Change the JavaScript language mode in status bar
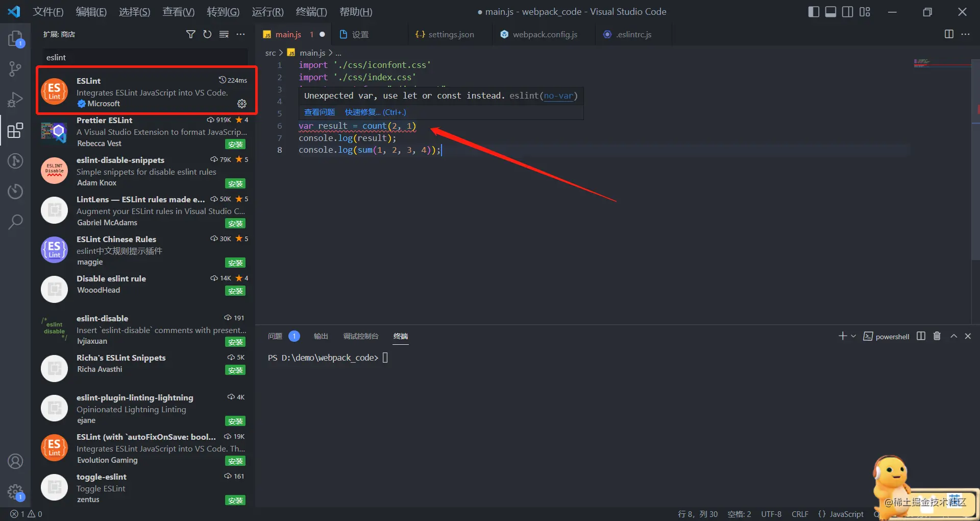 click(x=846, y=514)
